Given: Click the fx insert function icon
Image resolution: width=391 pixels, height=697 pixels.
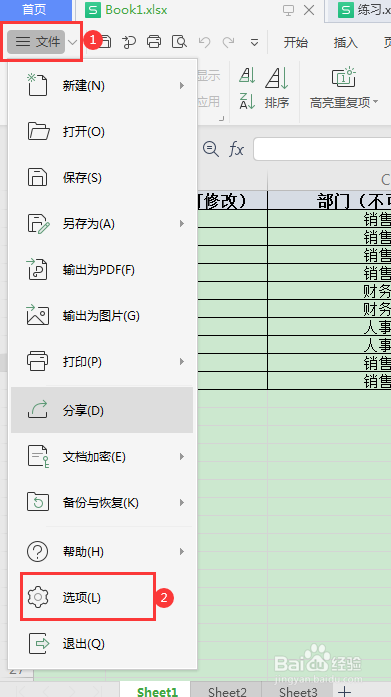Looking at the screenshot, I should tap(236, 149).
